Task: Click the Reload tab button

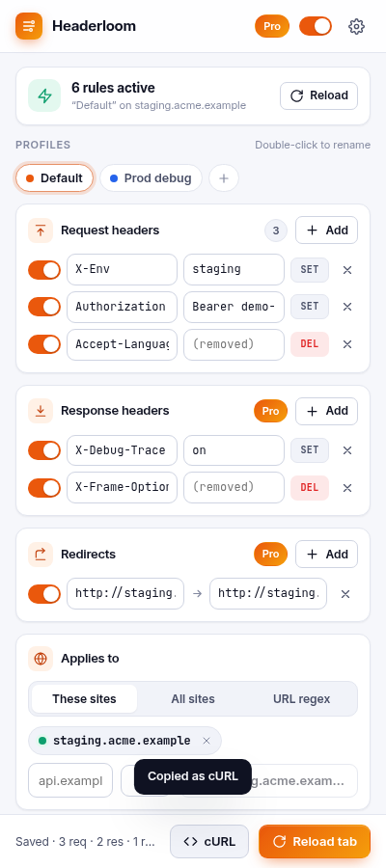Action: click(315, 841)
